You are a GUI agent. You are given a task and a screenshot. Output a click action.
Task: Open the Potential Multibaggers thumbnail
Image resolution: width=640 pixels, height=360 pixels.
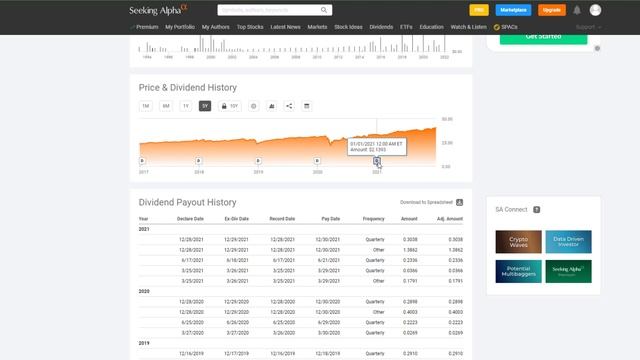click(518, 271)
